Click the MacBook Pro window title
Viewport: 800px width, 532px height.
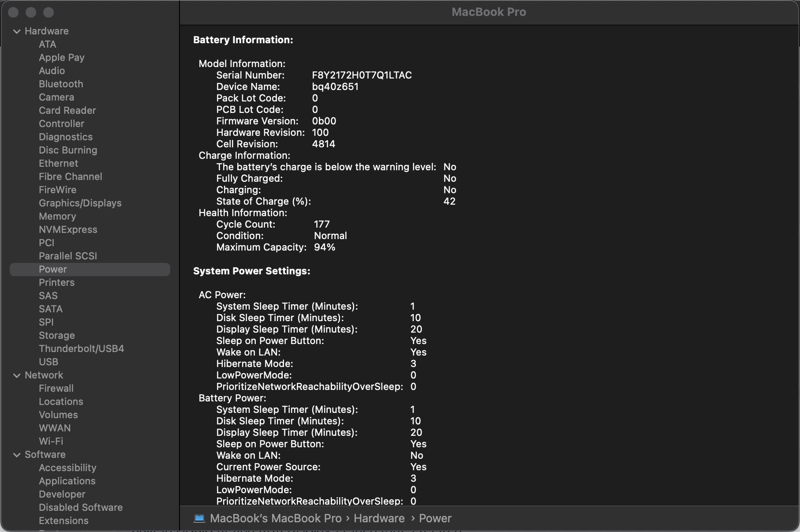click(489, 12)
